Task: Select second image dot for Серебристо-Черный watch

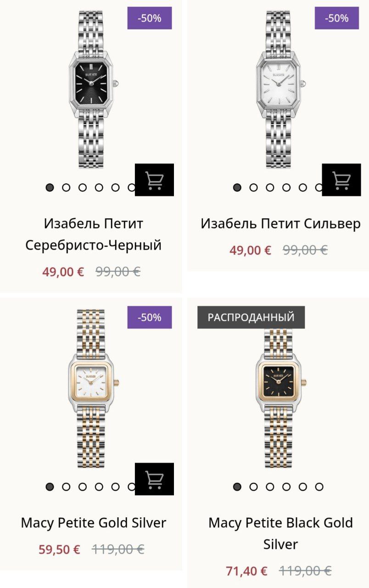Action: tap(66, 187)
